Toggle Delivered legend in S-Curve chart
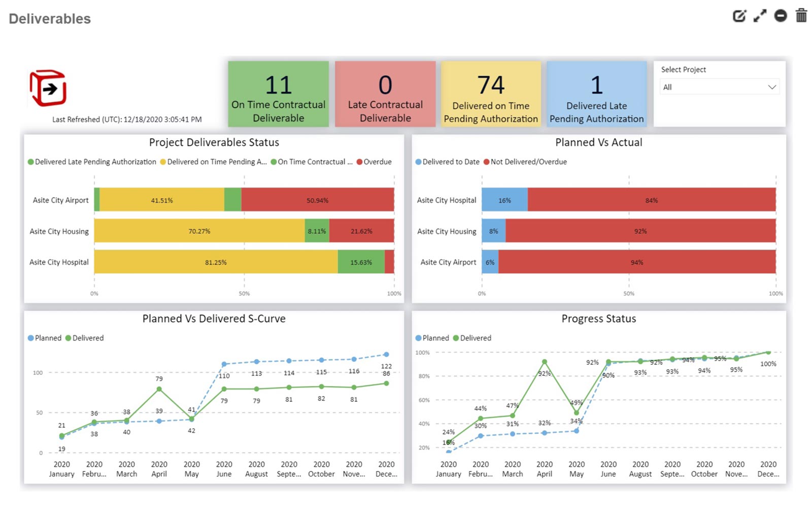The image size is (812, 508). pos(84,338)
